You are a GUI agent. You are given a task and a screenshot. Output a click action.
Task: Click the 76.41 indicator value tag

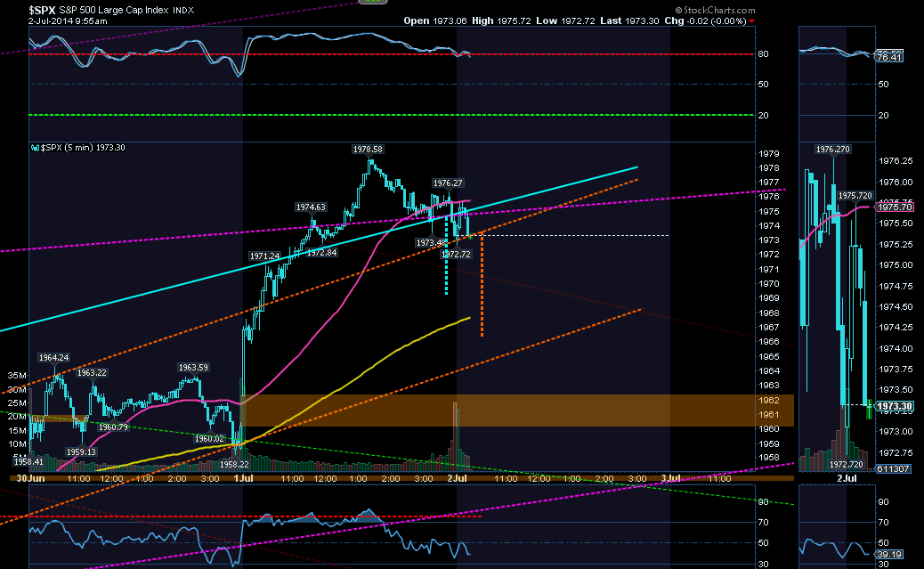889,57
